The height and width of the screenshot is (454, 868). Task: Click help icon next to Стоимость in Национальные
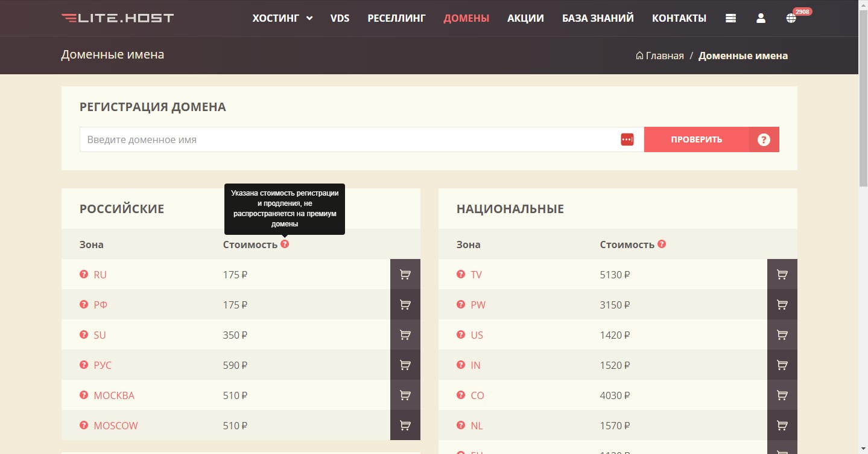coord(662,244)
